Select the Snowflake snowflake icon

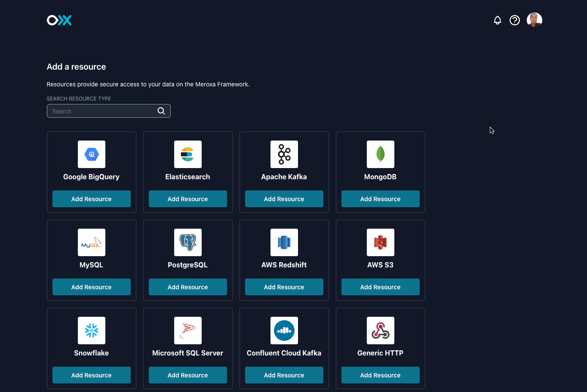(x=91, y=330)
